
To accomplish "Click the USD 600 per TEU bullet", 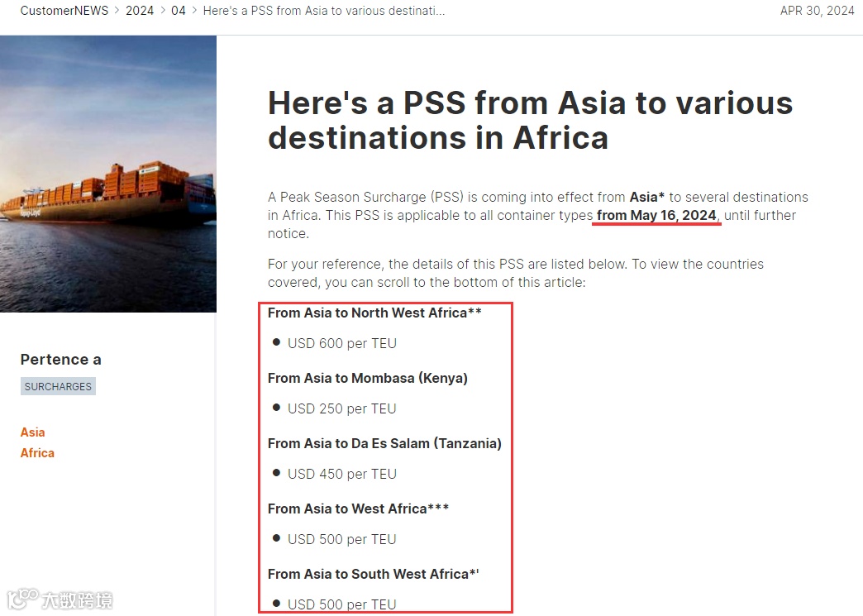I will tap(341, 343).
